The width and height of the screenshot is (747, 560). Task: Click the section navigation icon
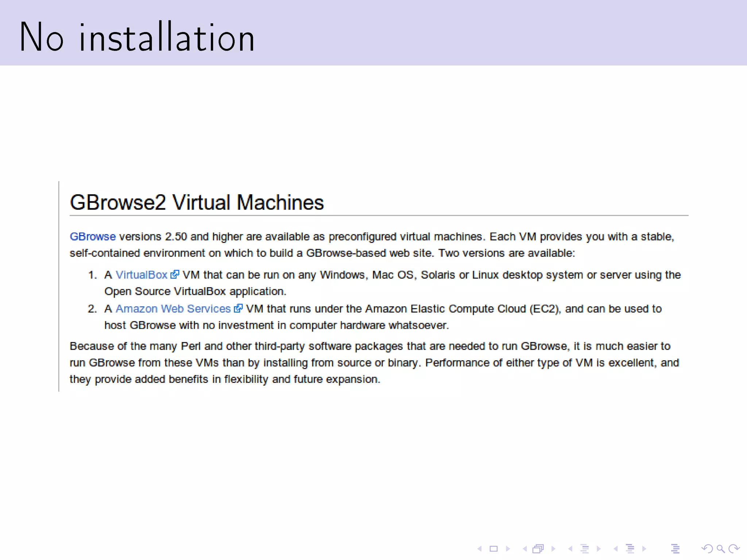pyautogui.click(x=630, y=549)
